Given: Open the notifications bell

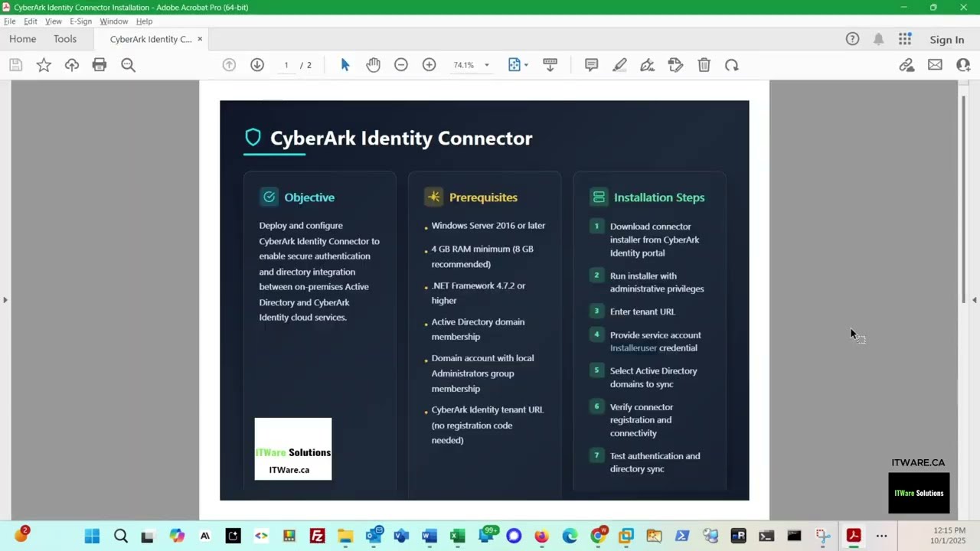Looking at the screenshot, I should pos(879,39).
